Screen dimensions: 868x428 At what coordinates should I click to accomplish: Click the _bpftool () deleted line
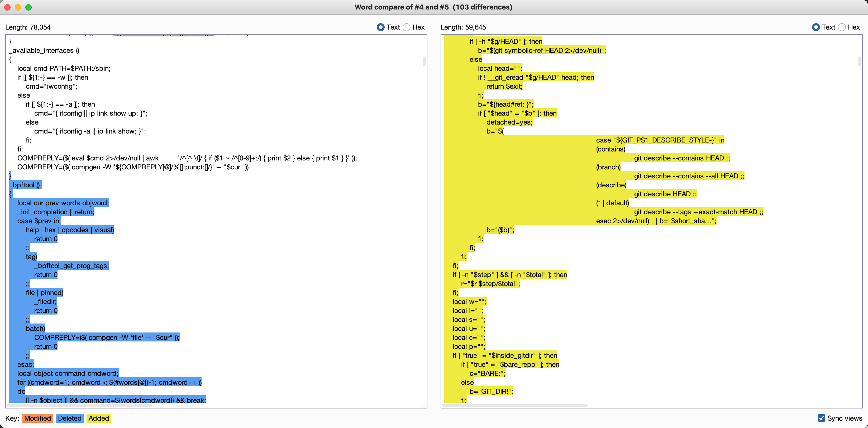[x=26, y=185]
